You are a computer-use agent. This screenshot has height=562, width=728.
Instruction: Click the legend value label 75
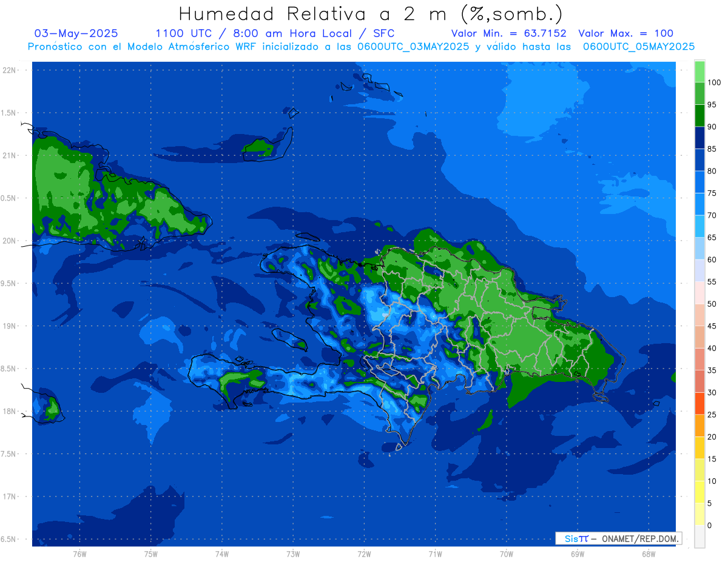pos(712,193)
